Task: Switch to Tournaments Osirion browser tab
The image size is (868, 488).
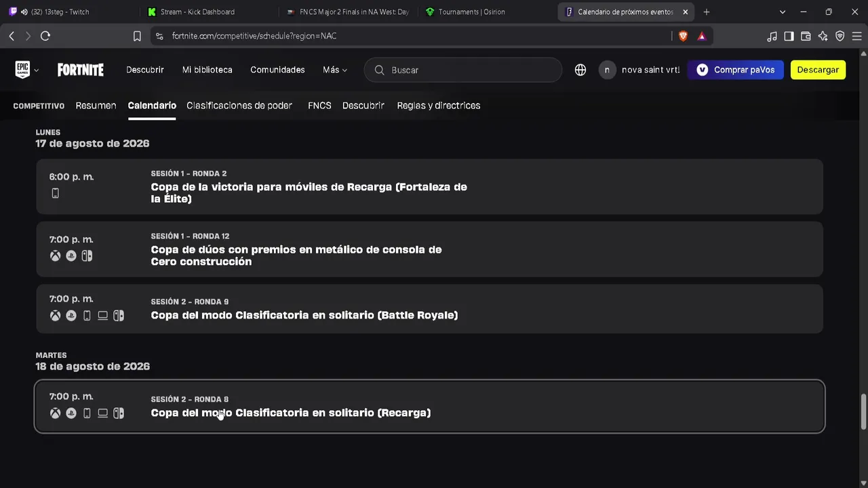Action: pyautogui.click(x=486, y=12)
